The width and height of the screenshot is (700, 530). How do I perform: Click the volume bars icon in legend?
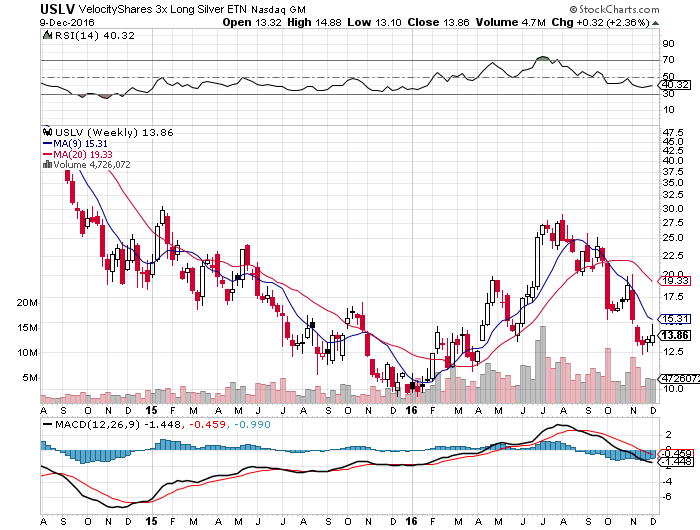[x=47, y=165]
